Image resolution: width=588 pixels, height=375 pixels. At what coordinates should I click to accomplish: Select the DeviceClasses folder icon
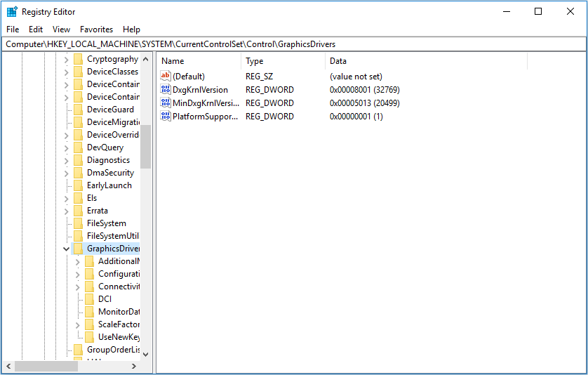[x=79, y=72]
